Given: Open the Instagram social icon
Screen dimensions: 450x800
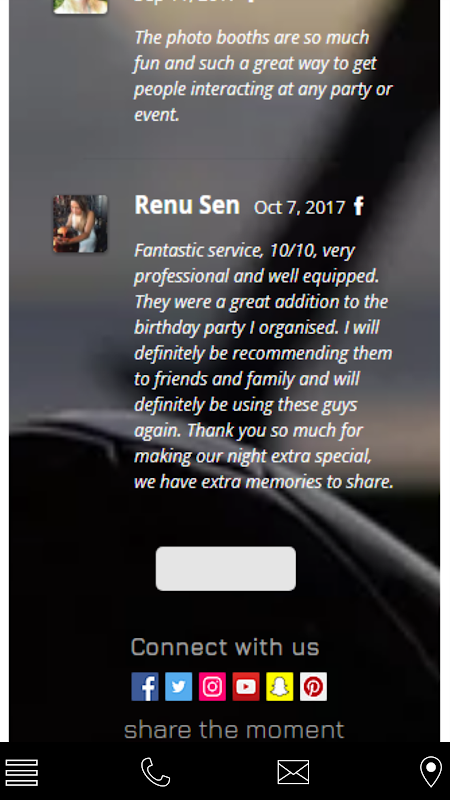Looking at the screenshot, I should click(212, 686).
